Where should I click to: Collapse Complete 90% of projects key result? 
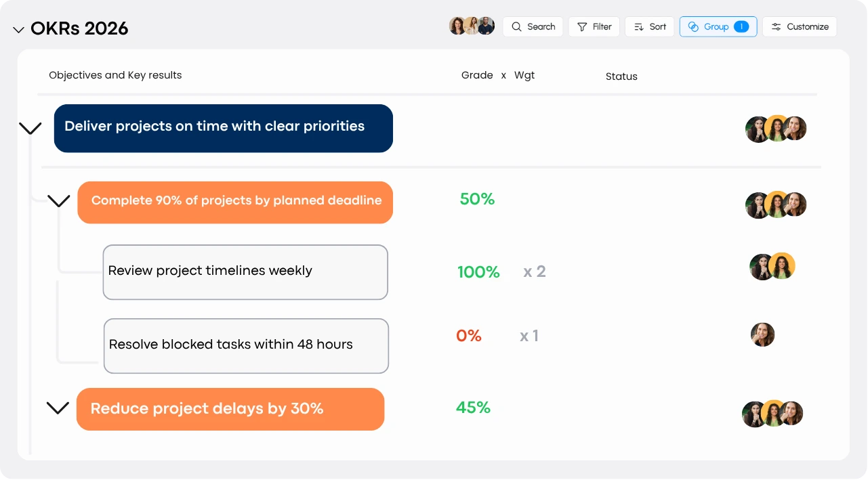pos(59,200)
